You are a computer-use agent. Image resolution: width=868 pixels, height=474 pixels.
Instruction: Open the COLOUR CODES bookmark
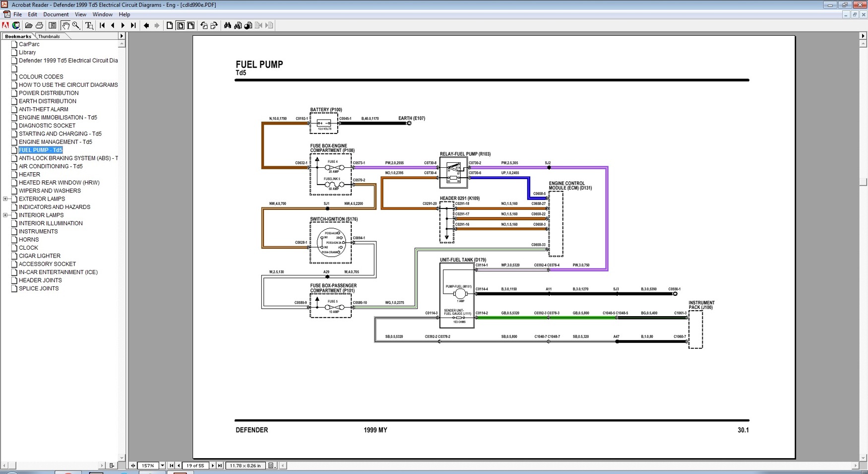41,77
